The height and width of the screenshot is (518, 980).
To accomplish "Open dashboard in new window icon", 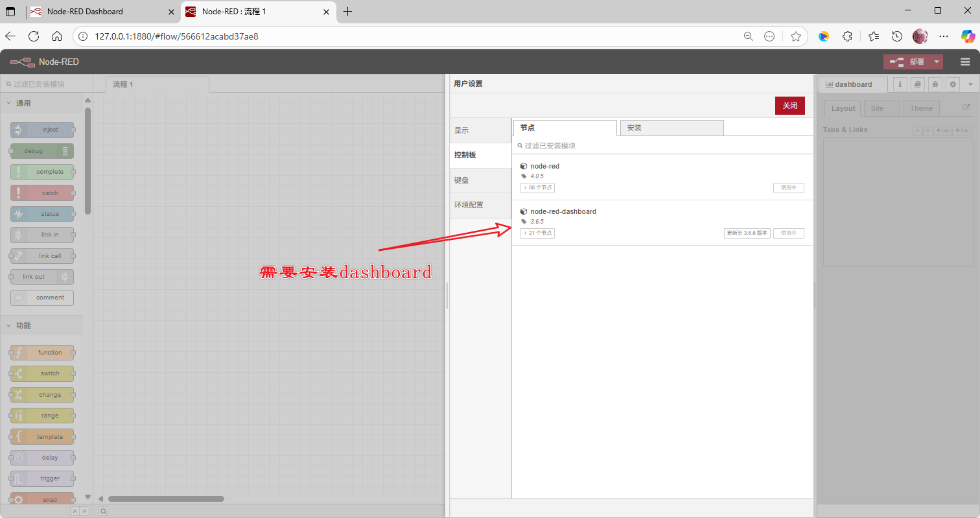I will click(x=966, y=108).
